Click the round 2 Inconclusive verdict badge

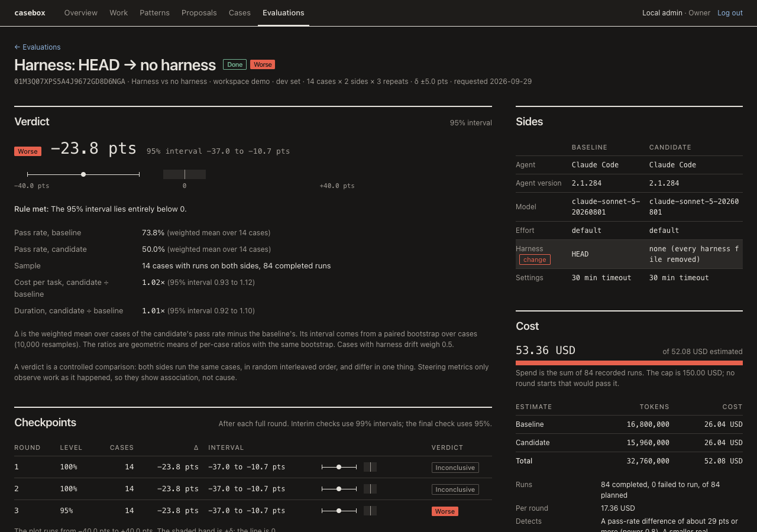[x=455, y=489]
